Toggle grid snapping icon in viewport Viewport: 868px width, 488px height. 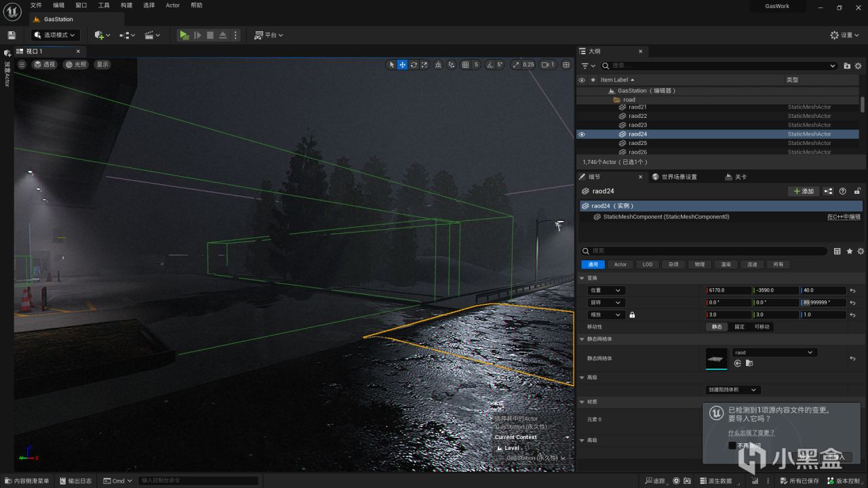pyautogui.click(x=465, y=65)
